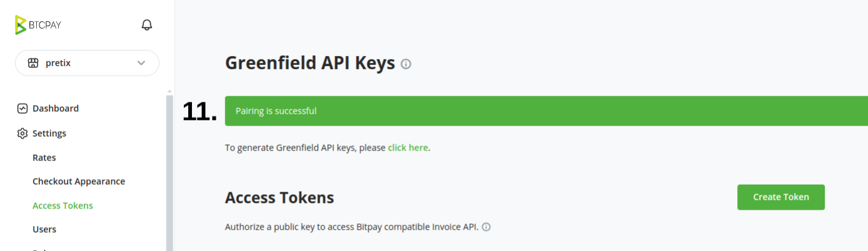Image resolution: width=868 pixels, height=251 pixels.
Task: Click info icon after Invoice API text
Action: pos(486,227)
